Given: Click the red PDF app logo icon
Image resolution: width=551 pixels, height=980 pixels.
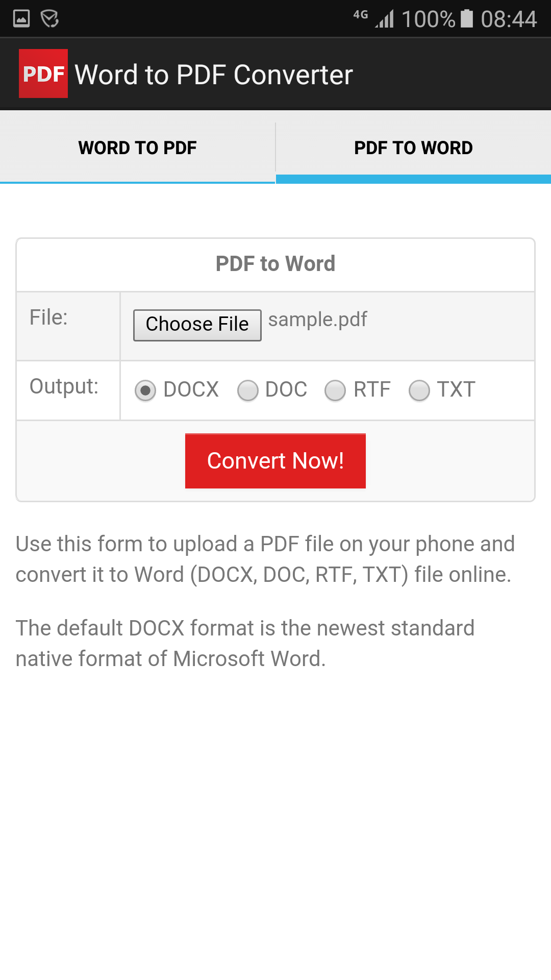Looking at the screenshot, I should click(x=43, y=73).
